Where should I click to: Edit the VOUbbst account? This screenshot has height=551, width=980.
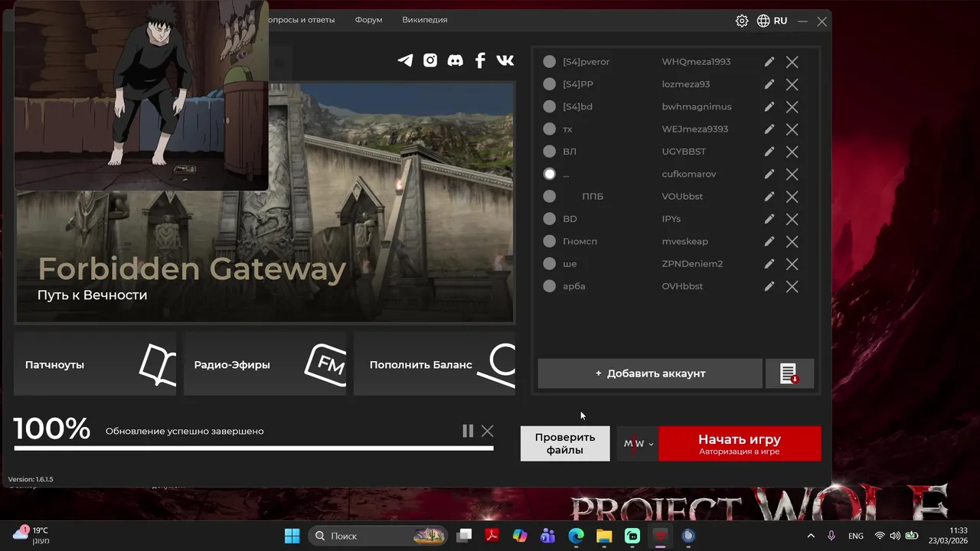coord(769,197)
